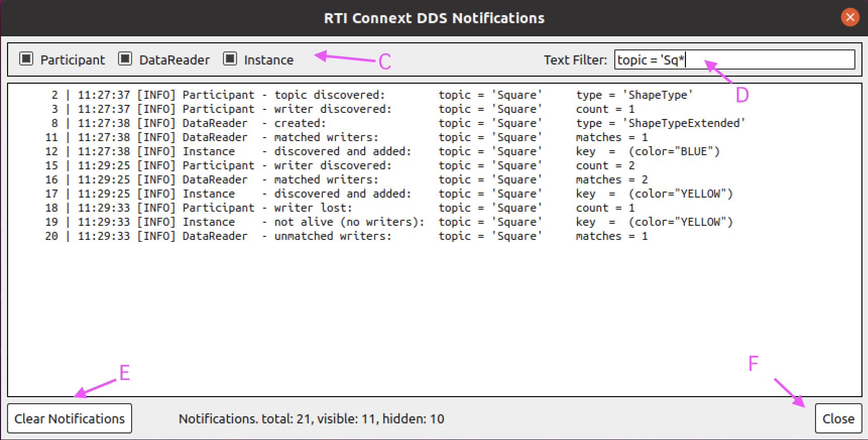This screenshot has height=440, width=868.
Task: Select log row 2 'topic discovered:'
Action: 372,95
